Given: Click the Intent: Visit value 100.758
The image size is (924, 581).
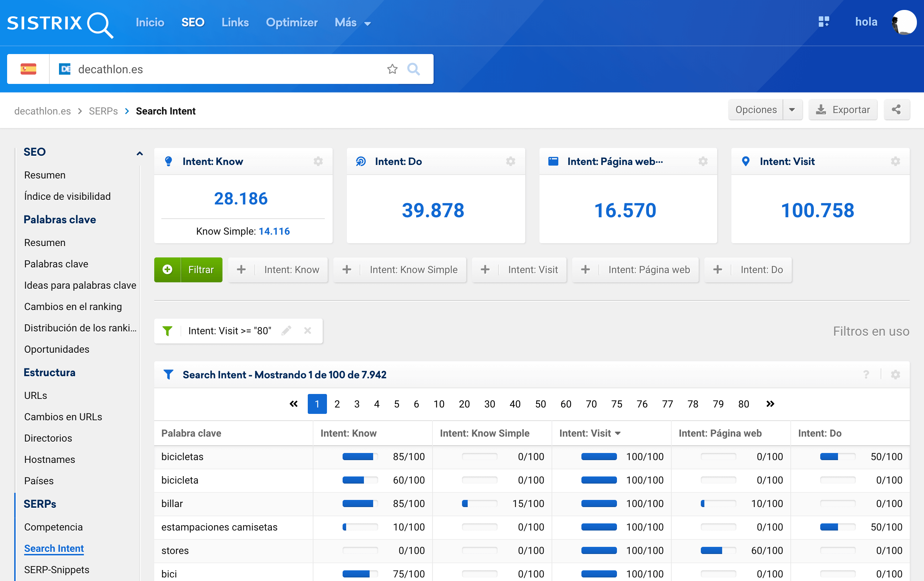Looking at the screenshot, I should coord(818,210).
